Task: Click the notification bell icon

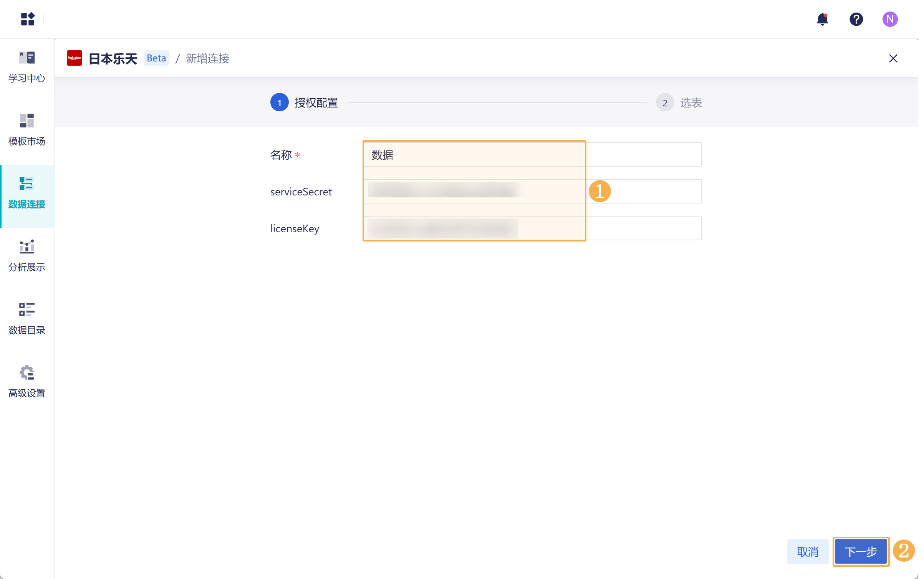Action: tap(822, 19)
